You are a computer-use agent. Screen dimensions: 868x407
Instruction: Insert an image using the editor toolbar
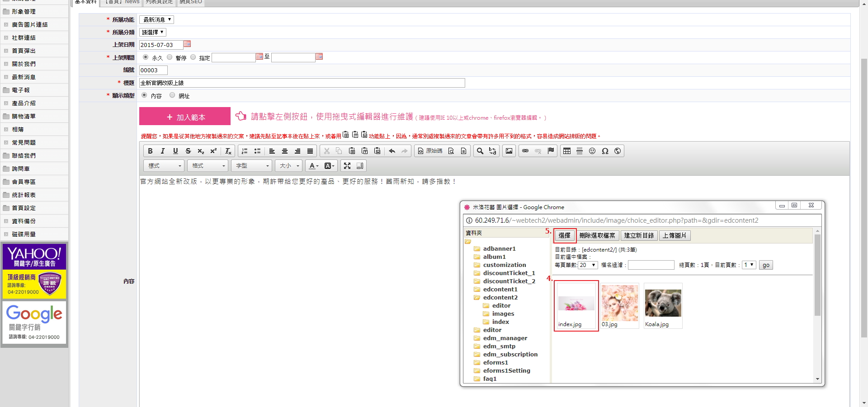[509, 151]
